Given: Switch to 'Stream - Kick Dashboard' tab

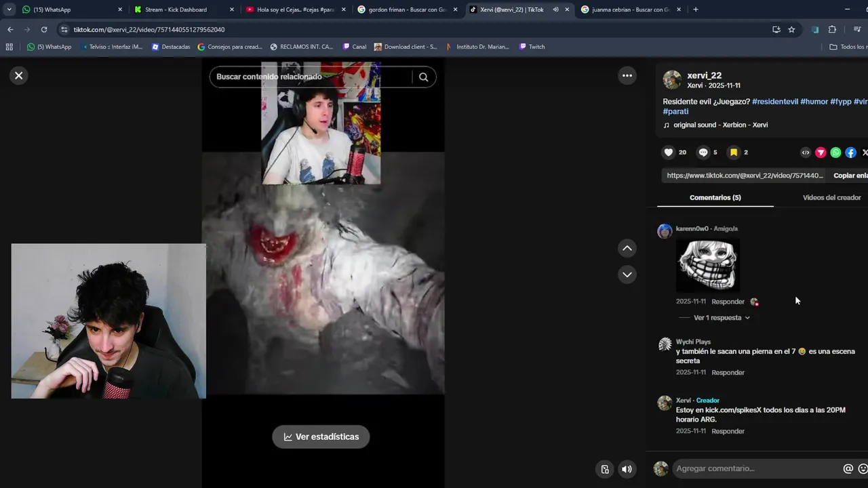Looking at the screenshot, I should (x=183, y=9).
